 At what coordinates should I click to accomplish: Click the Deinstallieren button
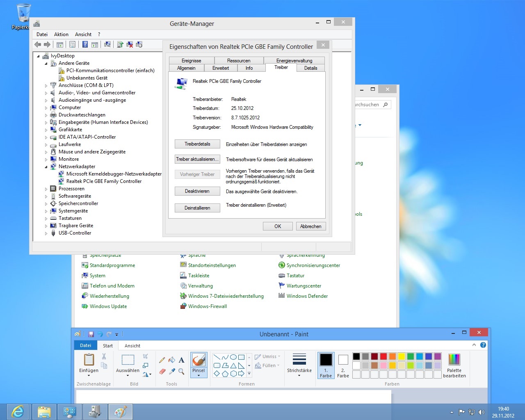197,208
